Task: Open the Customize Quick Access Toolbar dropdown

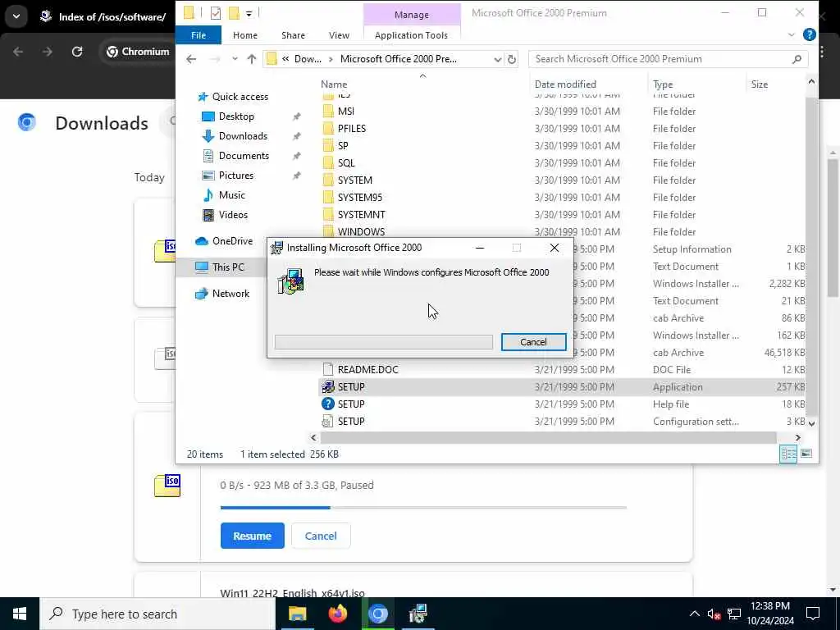Action: click(249, 13)
